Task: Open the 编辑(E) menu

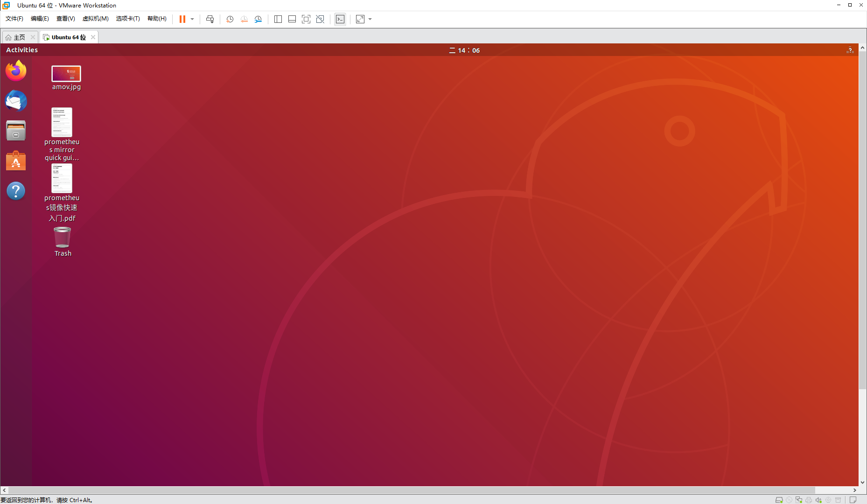Action: click(x=40, y=19)
